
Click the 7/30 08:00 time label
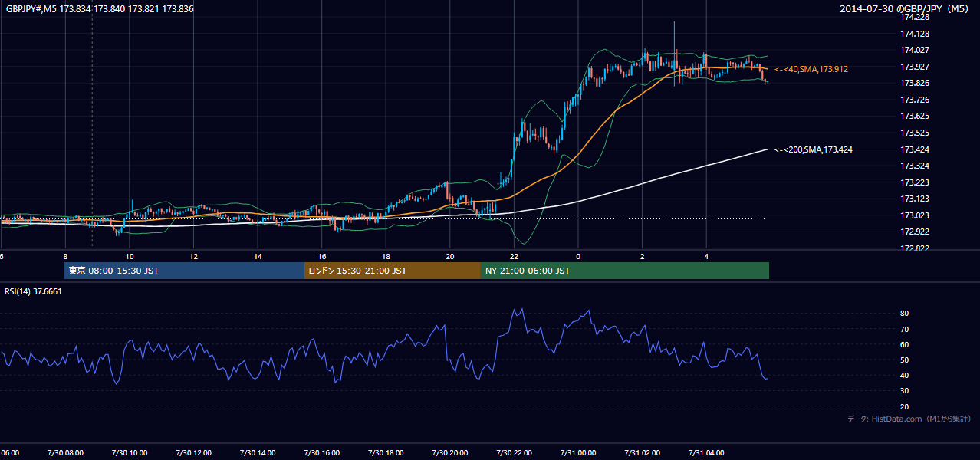[x=65, y=453]
